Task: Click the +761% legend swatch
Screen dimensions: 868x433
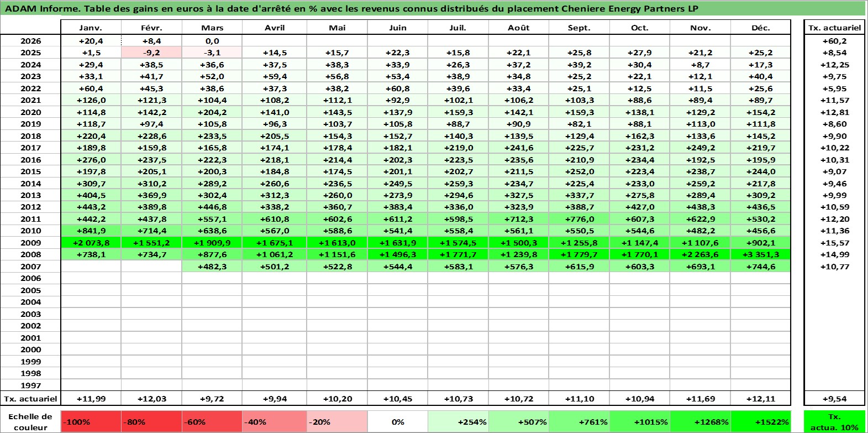Action: coord(579,421)
